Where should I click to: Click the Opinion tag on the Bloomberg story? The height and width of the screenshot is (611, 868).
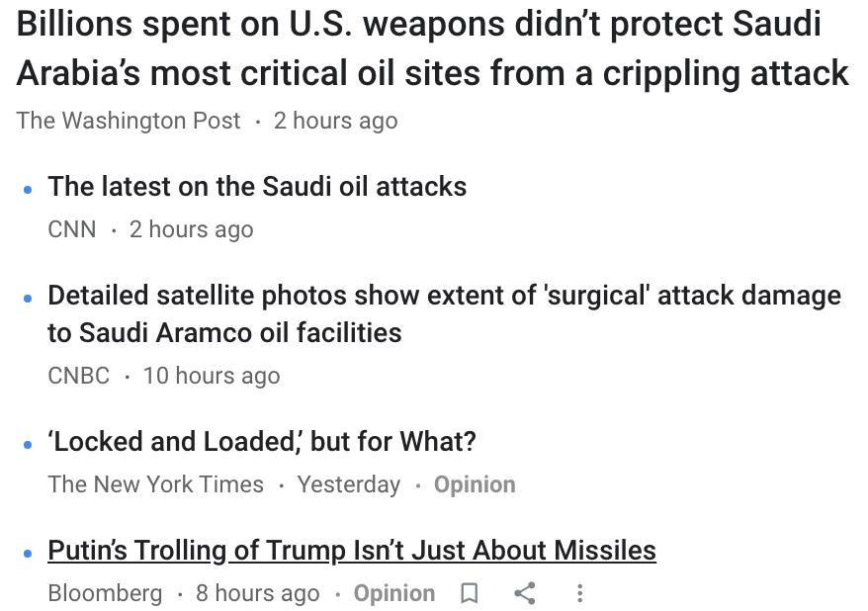[394, 593]
